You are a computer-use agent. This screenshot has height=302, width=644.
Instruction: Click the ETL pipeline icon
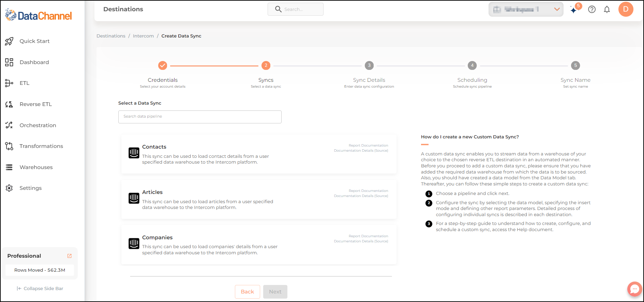pos(9,83)
